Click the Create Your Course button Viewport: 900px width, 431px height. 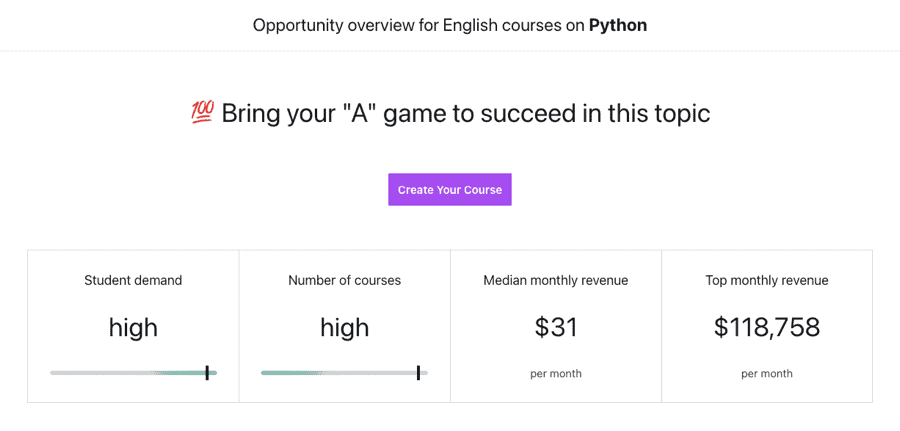450,190
